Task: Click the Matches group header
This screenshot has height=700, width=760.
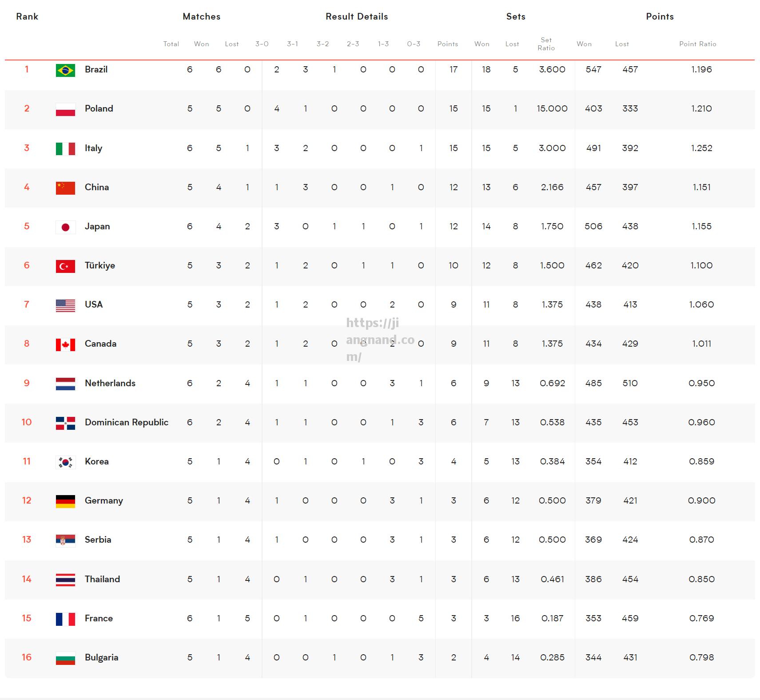Action: click(x=202, y=16)
